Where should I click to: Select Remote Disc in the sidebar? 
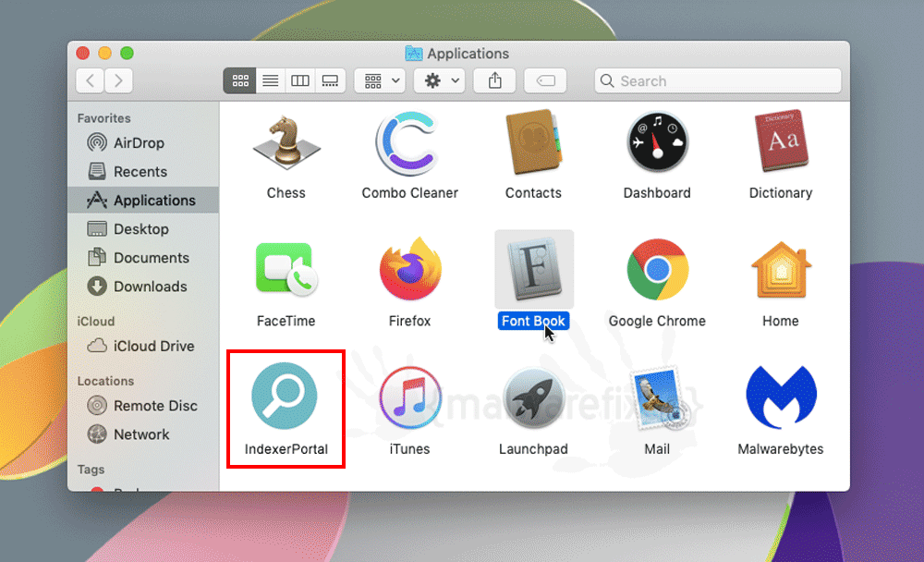[x=143, y=406]
